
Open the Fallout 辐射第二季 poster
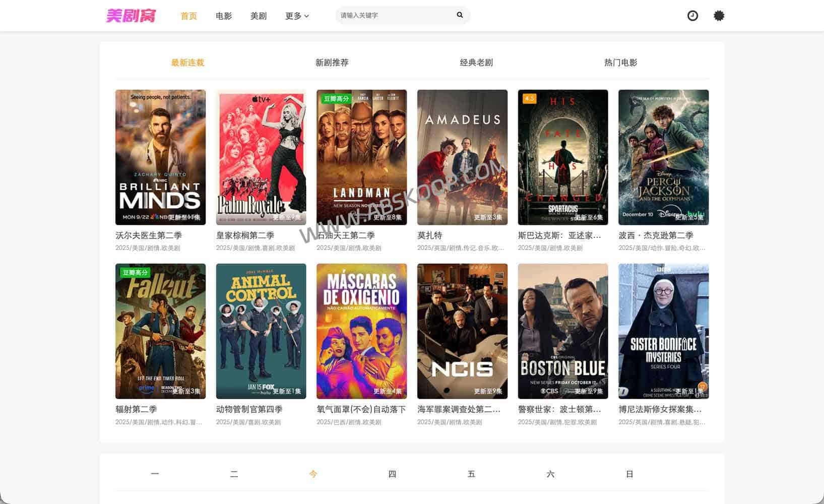coord(160,331)
